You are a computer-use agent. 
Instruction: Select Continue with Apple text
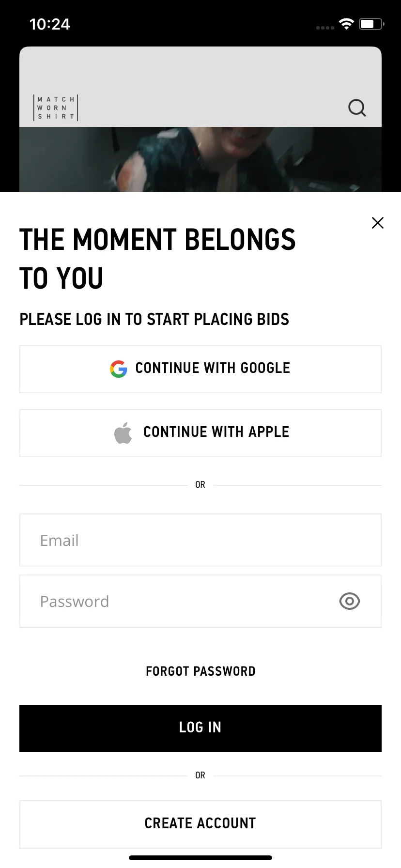tap(216, 432)
